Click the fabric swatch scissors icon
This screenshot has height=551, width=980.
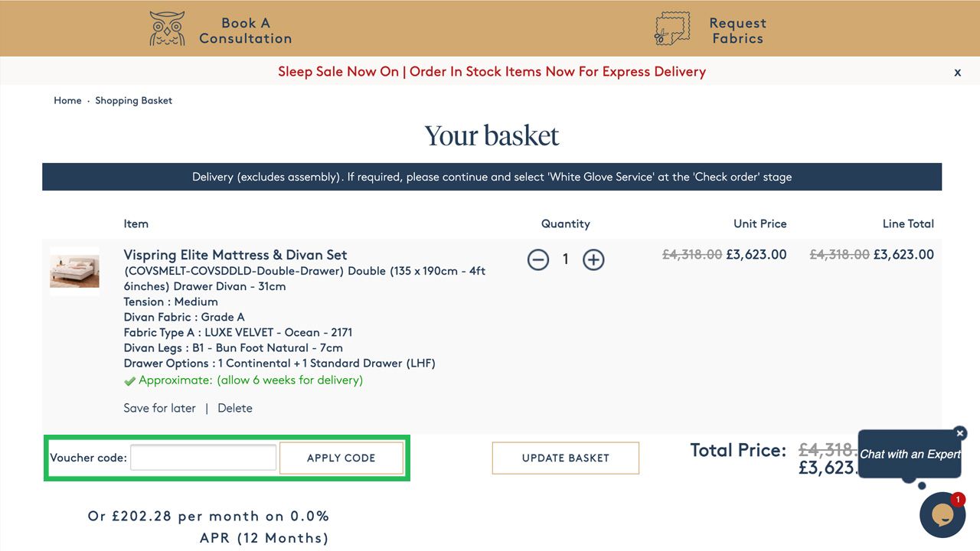[x=671, y=28]
